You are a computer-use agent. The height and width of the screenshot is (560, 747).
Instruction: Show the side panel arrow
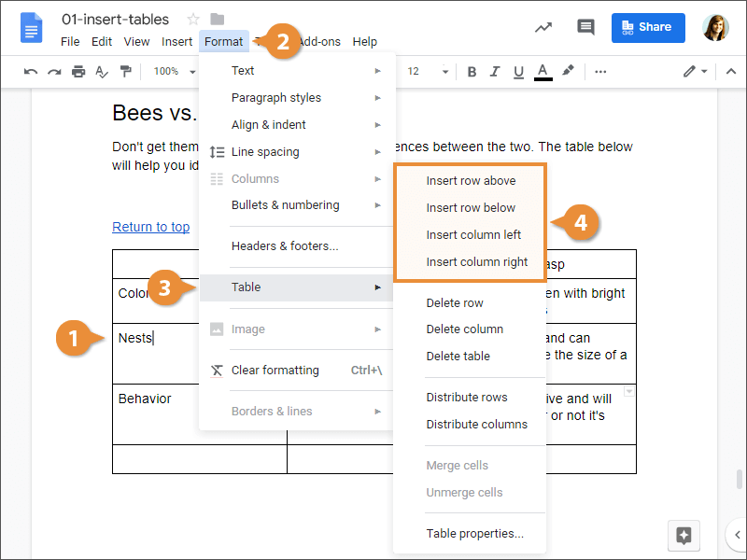pos(737,534)
